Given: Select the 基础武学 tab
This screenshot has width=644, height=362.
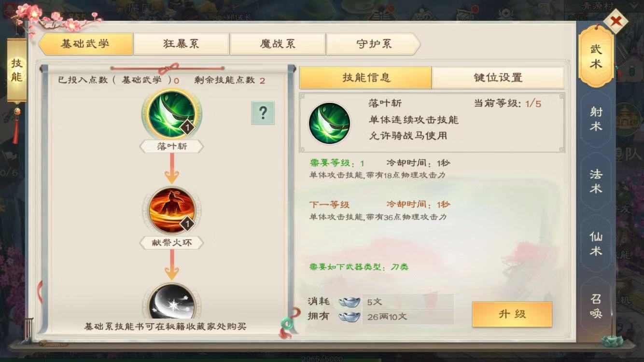Looking at the screenshot, I should (85, 44).
